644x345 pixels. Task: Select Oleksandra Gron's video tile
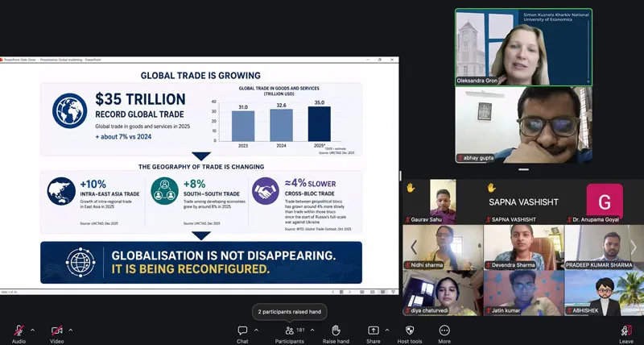point(524,48)
